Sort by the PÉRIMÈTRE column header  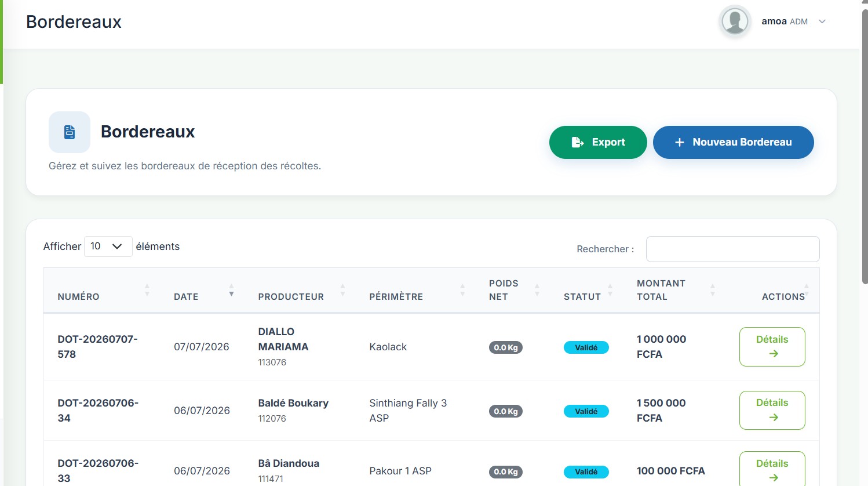pos(415,291)
